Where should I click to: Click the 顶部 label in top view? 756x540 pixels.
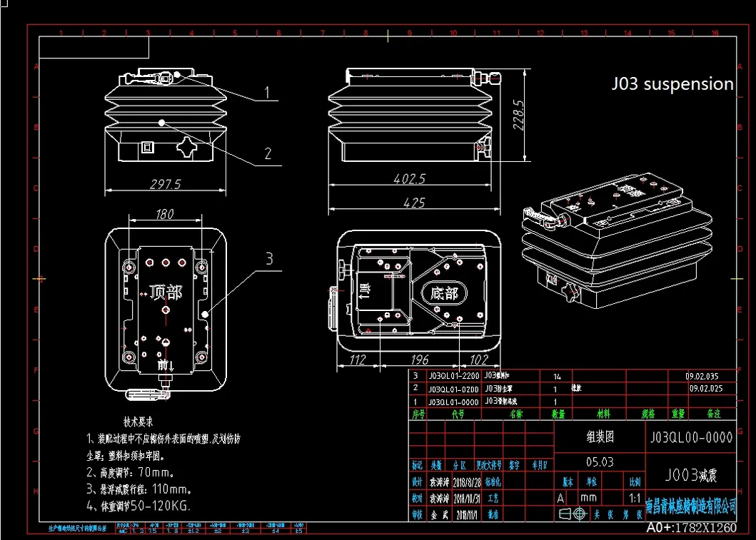(x=166, y=292)
